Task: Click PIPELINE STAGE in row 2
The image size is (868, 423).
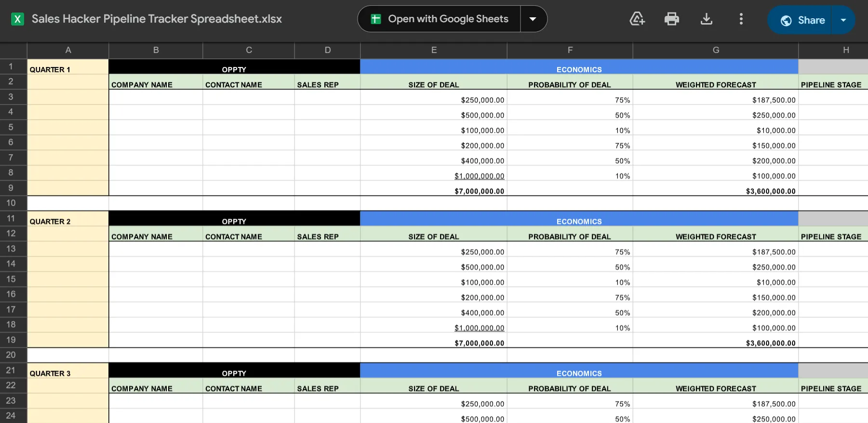Action: point(833,82)
